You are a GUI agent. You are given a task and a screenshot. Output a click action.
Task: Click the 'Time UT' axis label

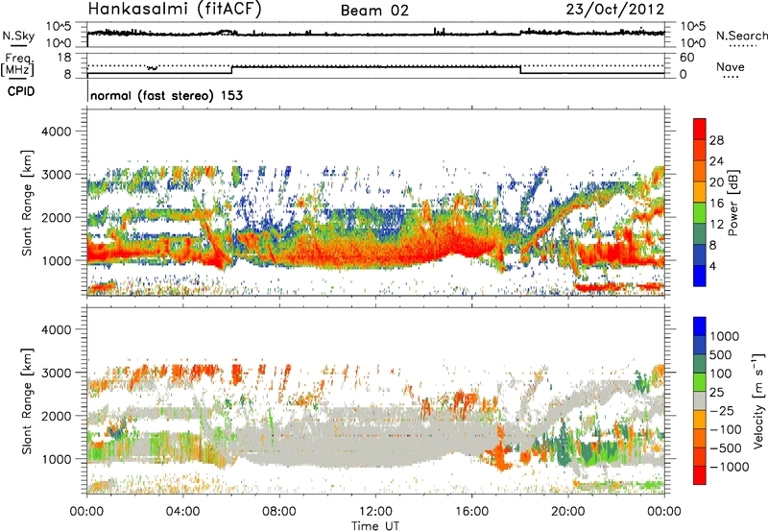coord(375,525)
